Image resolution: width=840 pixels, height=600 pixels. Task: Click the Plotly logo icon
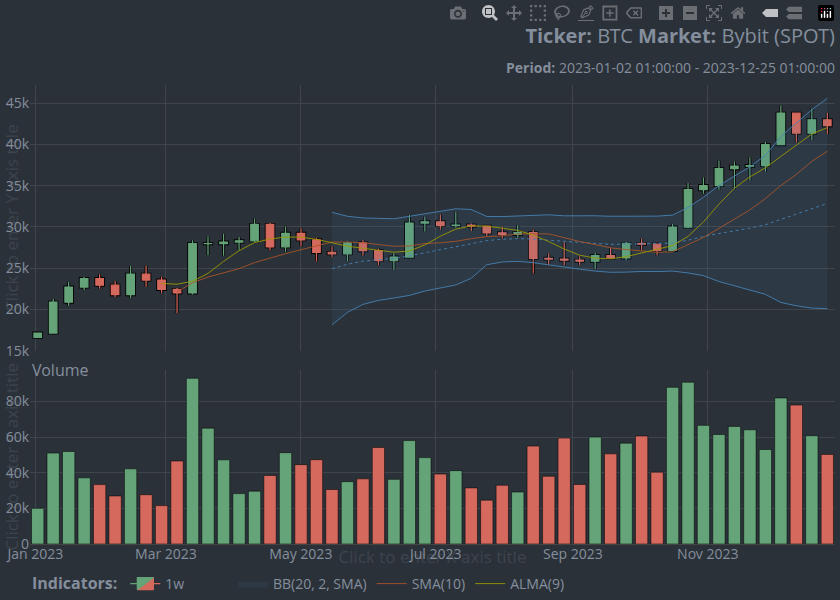coord(826,13)
